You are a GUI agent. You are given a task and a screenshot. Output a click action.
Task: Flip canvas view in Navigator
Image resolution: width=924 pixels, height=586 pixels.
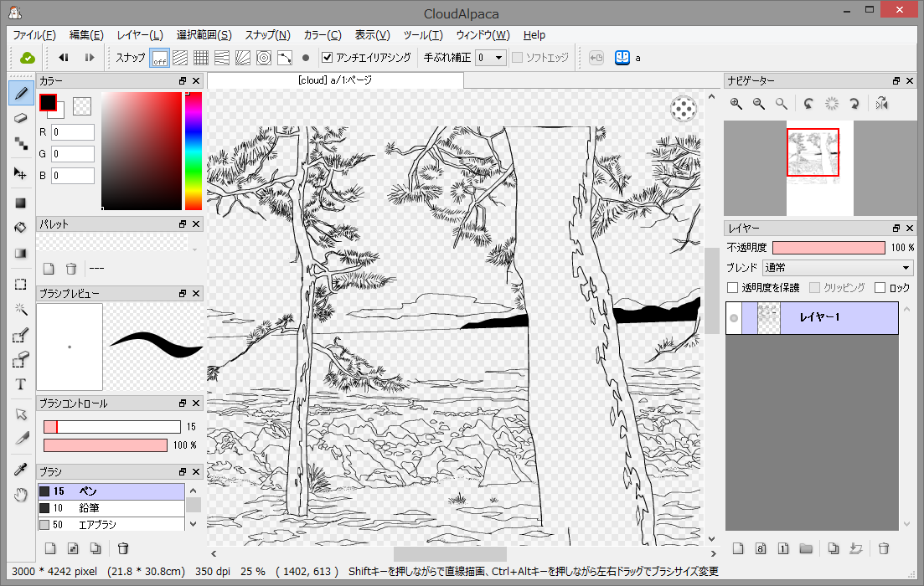(881, 104)
